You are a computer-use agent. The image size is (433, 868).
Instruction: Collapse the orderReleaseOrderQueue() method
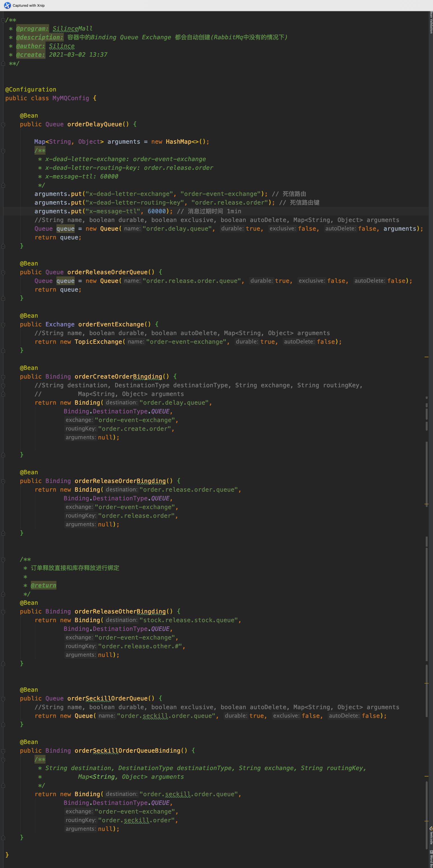click(3, 272)
